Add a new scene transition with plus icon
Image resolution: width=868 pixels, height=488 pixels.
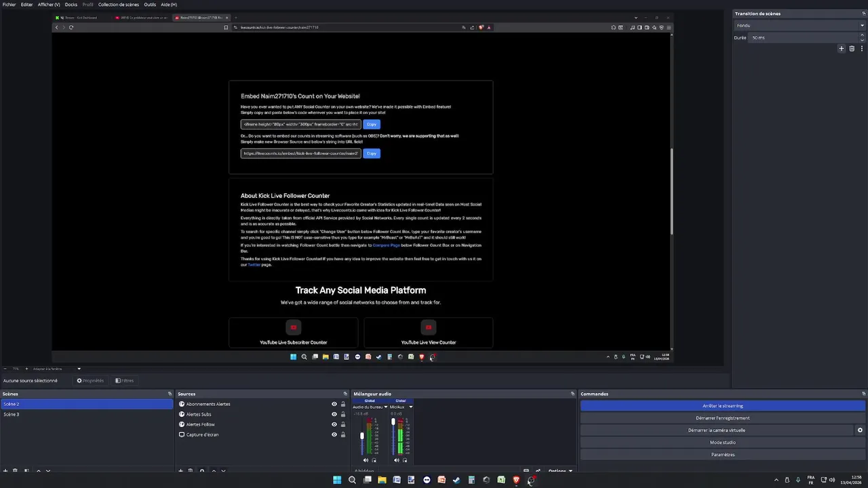point(842,49)
